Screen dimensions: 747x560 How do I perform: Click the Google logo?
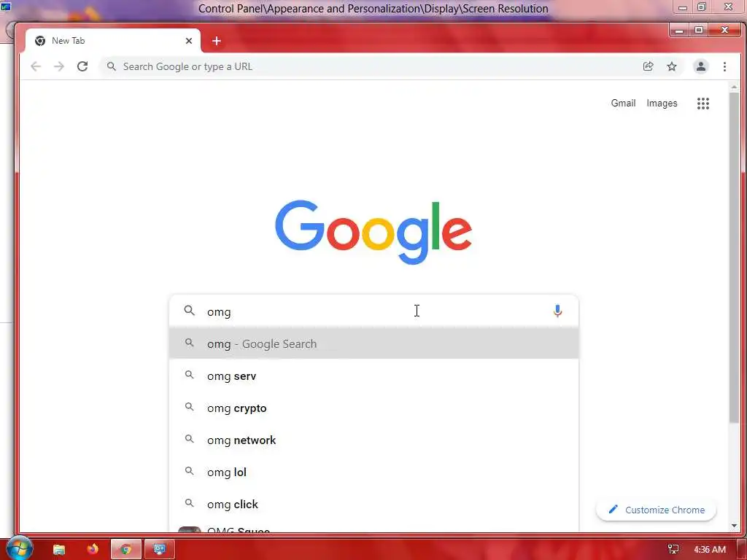pos(373,233)
